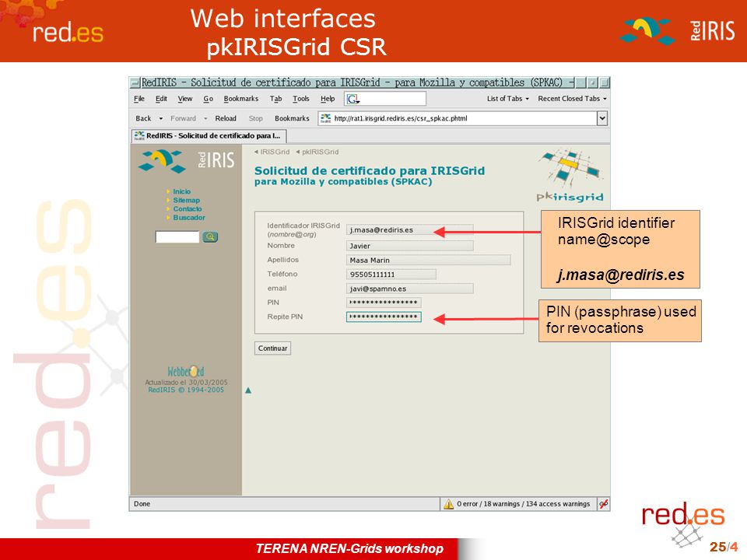Click the site favicon in address bar
Screen dimensions: 747x560
coord(326,118)
